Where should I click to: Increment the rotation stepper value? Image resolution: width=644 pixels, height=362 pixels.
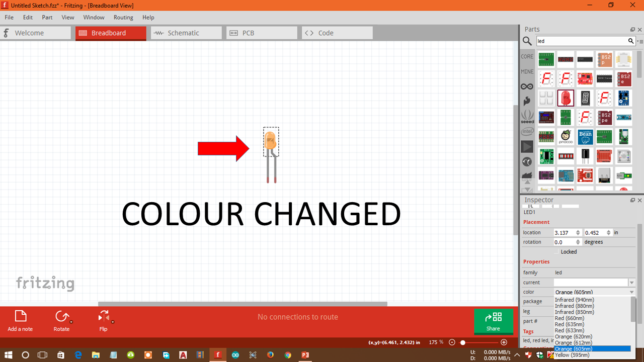(x=579, y=240)
